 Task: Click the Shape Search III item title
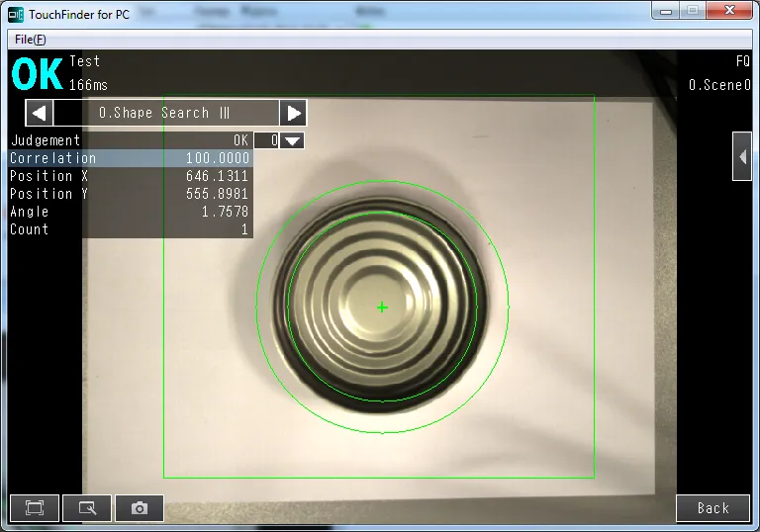coord(165,113)
